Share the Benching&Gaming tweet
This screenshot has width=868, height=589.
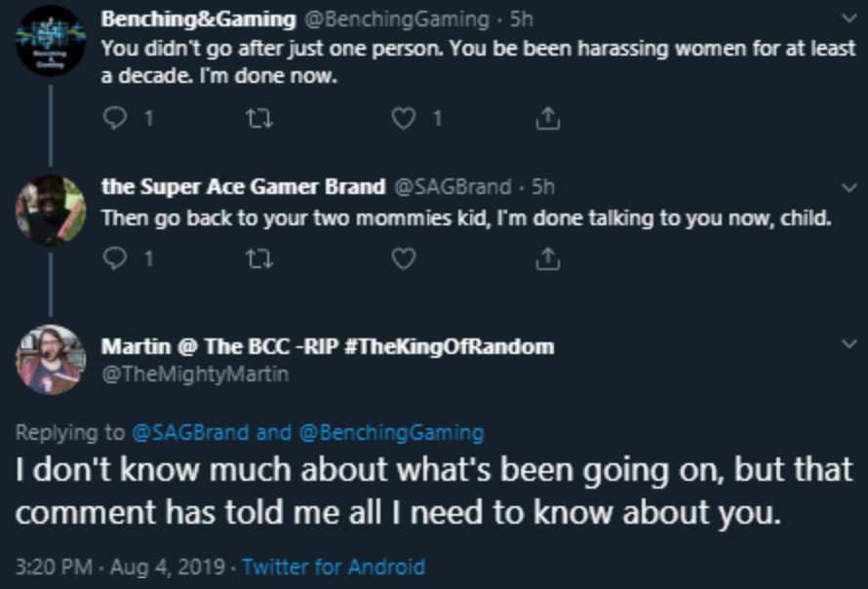548,119
